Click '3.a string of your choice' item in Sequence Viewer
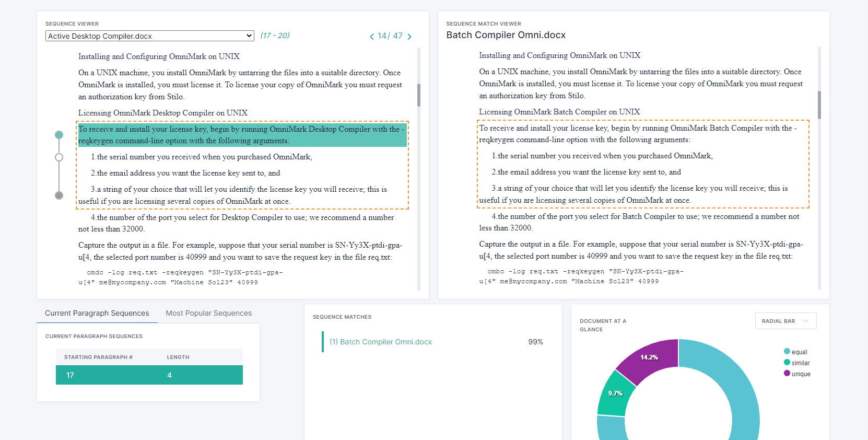868x440 pixels. (233, 195)
